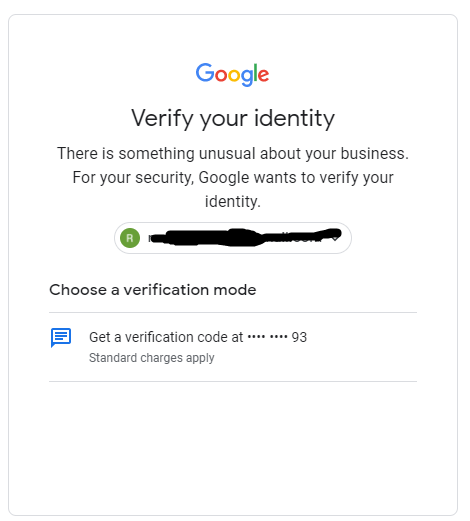Click Choose a verification mode heading

pyautogui.click(x=153, y=290)
